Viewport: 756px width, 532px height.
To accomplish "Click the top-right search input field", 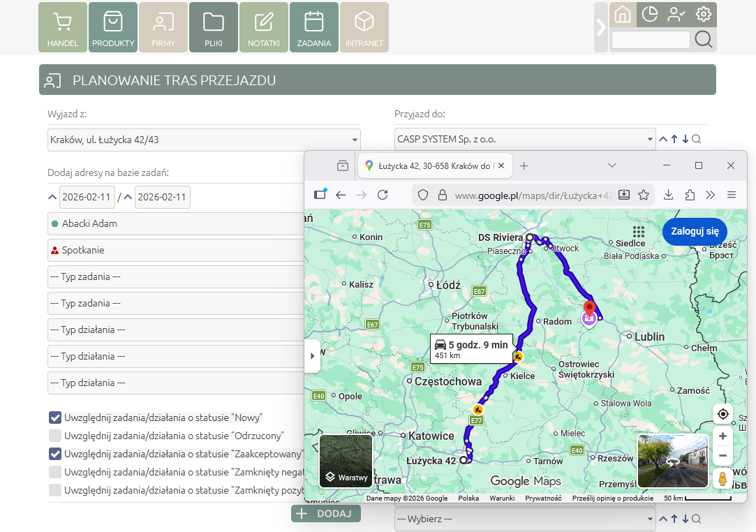I will click(649, 40).
